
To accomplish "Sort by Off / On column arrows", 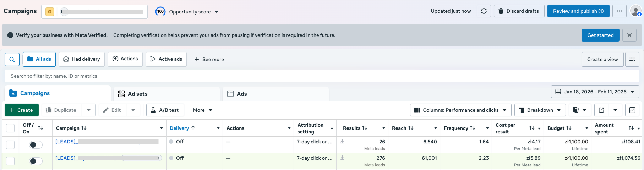I will [40, 128].
